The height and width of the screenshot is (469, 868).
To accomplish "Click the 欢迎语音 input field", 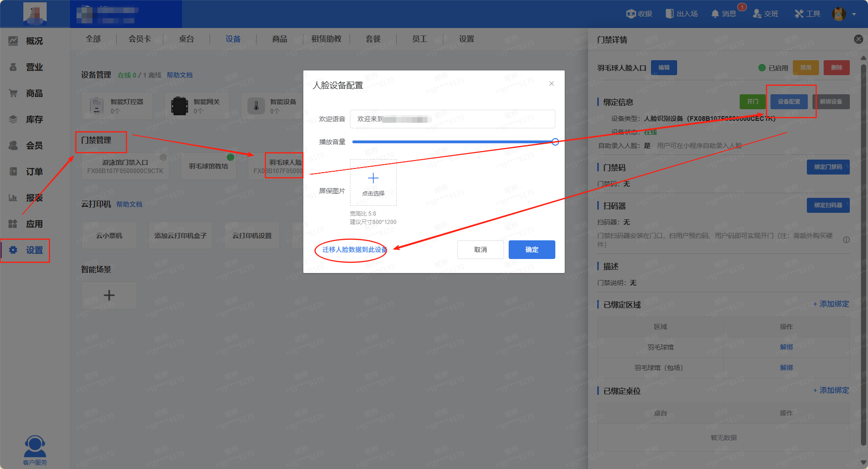I will tap(453, 119).
